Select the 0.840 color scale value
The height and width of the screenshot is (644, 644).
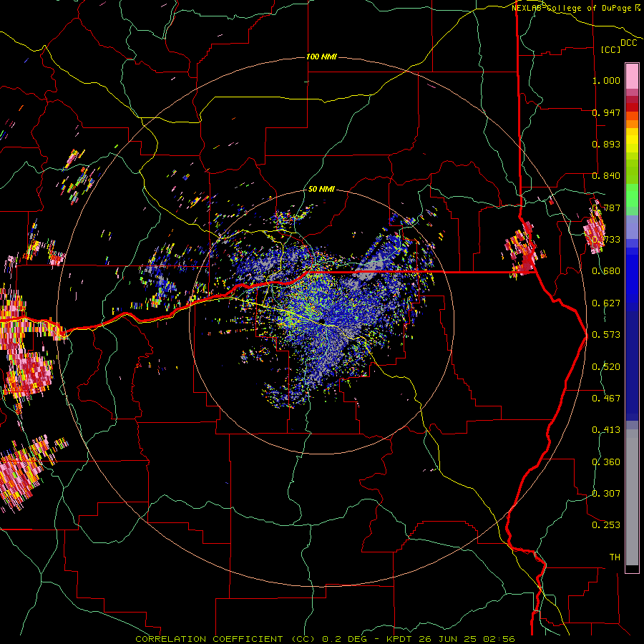pyautogui.click(x=606, y=176)
